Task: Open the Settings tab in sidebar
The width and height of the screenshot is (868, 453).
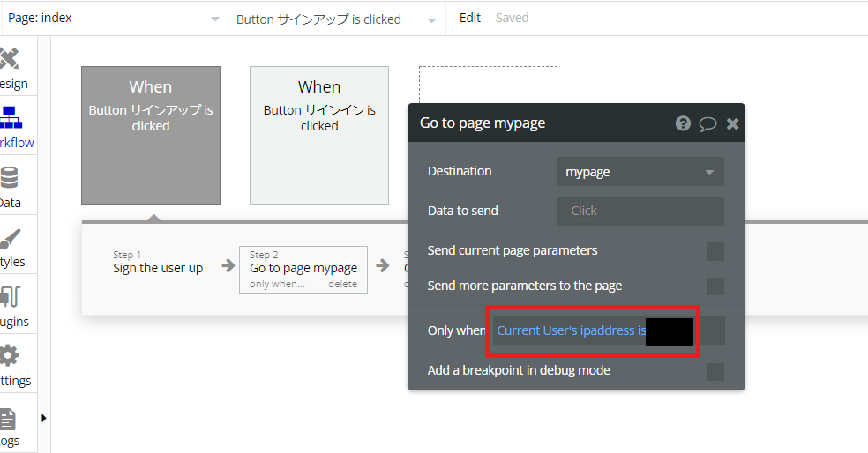Action: click(x=16, y=365)
